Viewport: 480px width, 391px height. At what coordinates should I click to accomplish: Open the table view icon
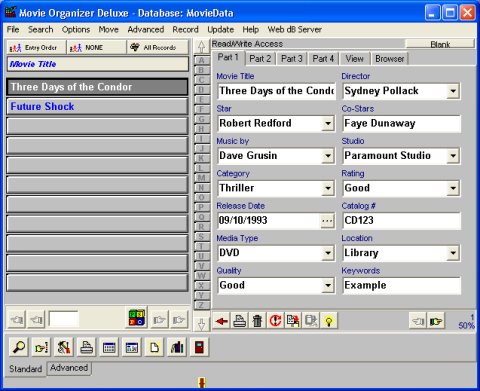coord(109,347)
